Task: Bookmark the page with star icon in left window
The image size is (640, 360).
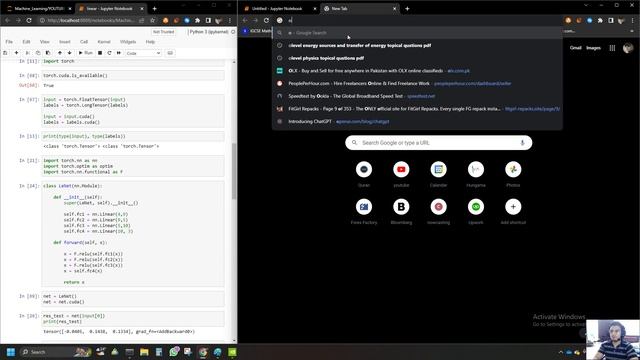Action: (153, 20)
